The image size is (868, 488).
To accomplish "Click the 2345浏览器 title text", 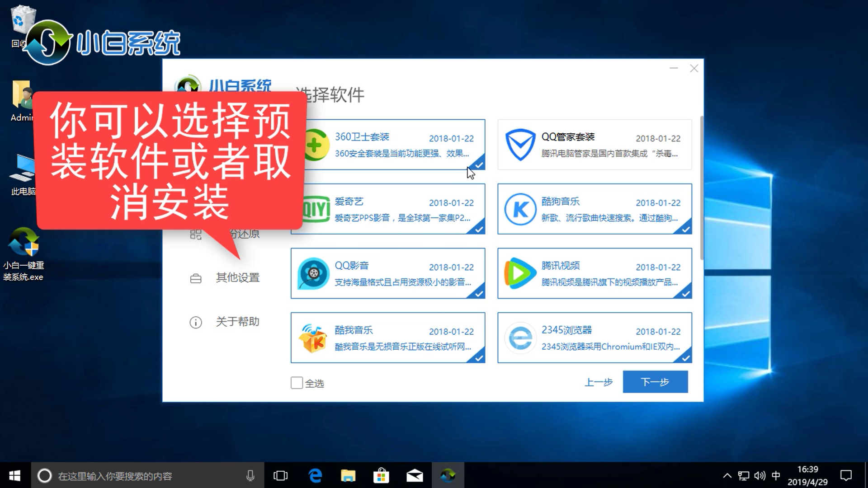I will point(566,330).
